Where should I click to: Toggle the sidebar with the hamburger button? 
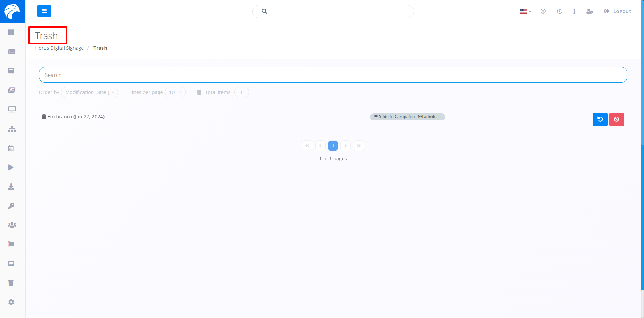44,11
